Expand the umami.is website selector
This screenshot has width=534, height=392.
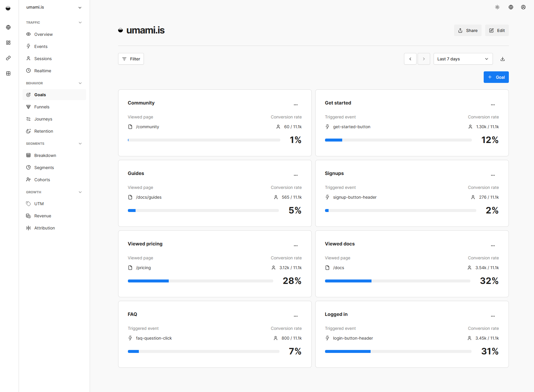coord(54,7)
